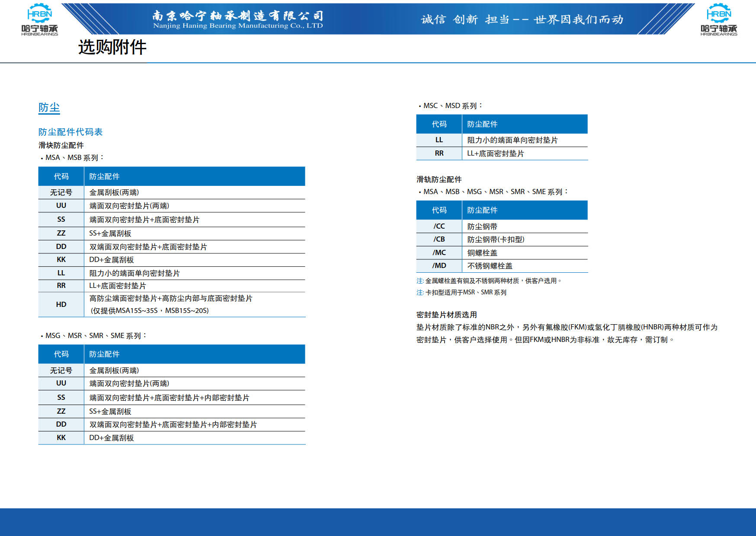This screenshot has height=536, width=756.
Task: Click the 'MSG、MSR、SMR、SME 系列' bullet
Action: (93, 335)
